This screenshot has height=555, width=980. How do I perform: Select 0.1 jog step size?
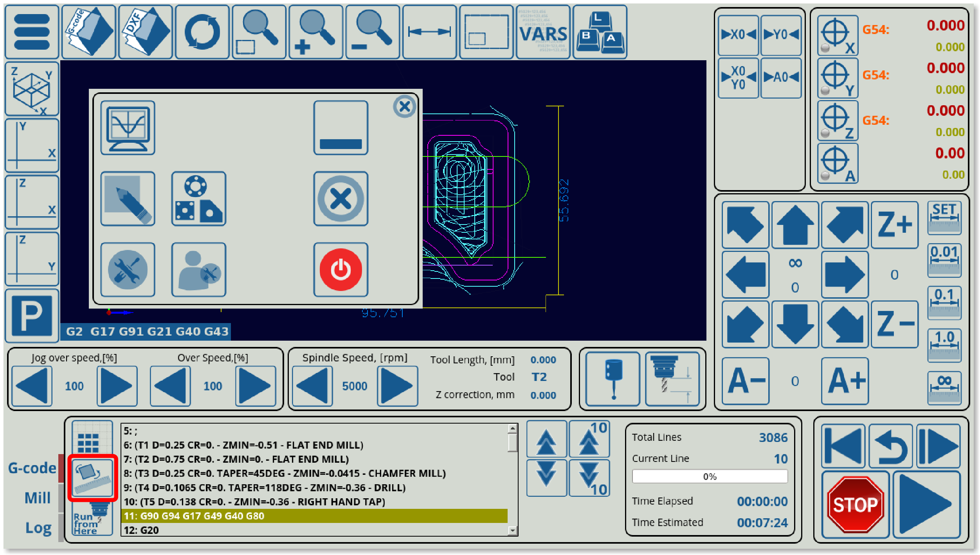[944, 302]
